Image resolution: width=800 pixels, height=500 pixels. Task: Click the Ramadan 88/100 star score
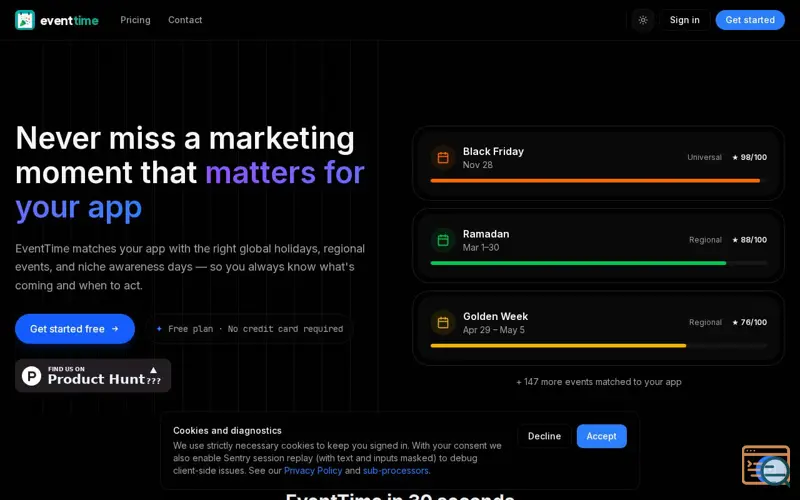click(x=749, y=240)
